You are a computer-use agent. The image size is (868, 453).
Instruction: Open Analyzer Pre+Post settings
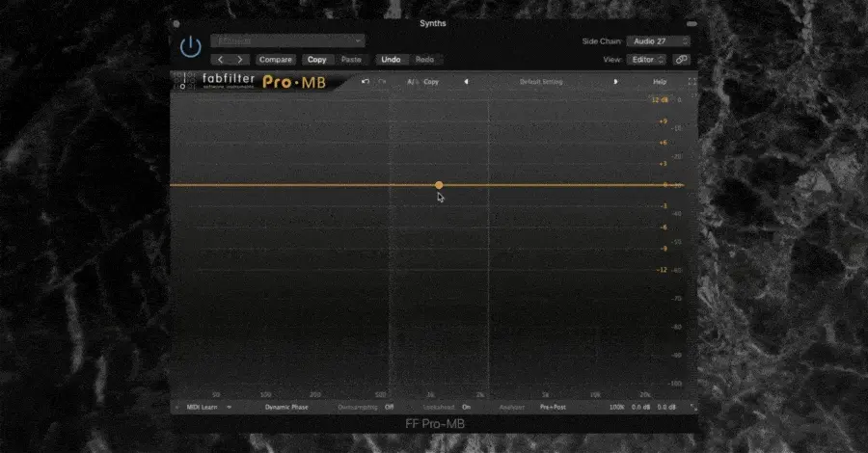click(x=553, y=407)
